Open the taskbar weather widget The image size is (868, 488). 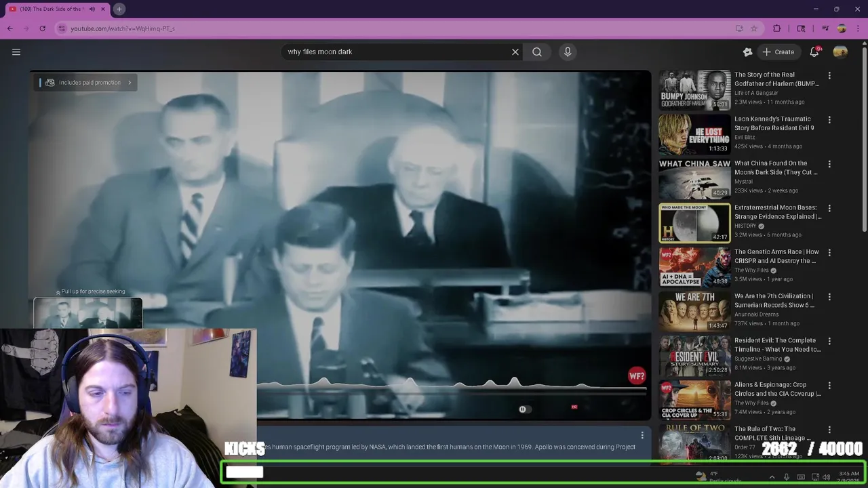(x=719, y=477)
